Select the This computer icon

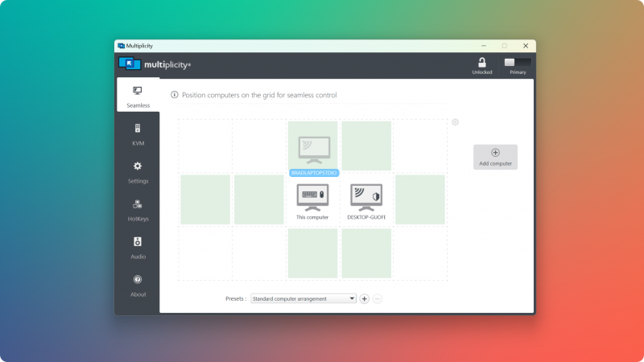312,197
